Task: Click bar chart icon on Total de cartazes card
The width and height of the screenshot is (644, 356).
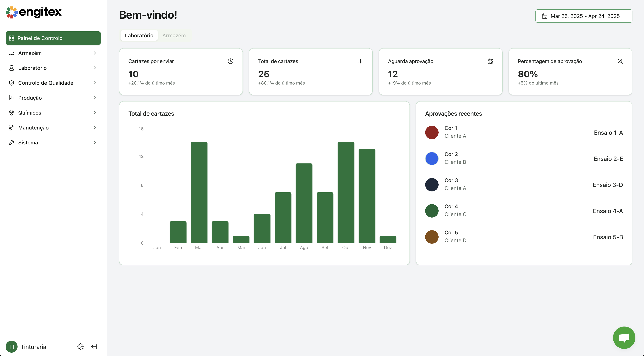Action: click(360, 61)
